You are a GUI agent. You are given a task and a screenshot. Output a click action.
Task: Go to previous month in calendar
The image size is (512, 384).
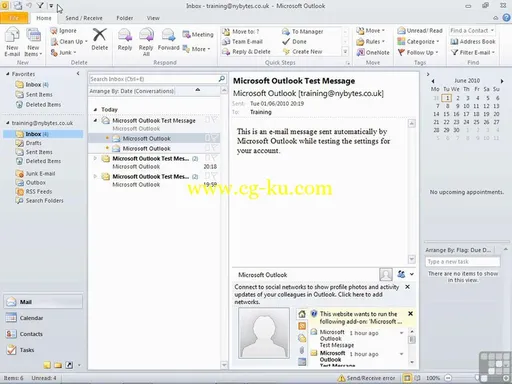[x=433, y=81]
